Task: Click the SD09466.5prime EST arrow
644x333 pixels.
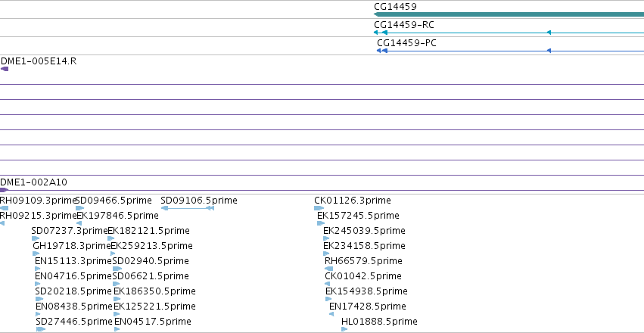Action: click(x=79, y=208)
